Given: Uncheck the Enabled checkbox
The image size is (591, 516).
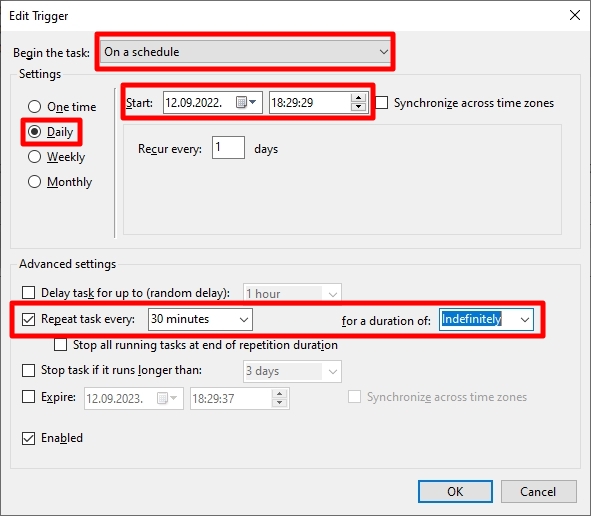Looking at the screenshot, I should (x=28, y=438).
